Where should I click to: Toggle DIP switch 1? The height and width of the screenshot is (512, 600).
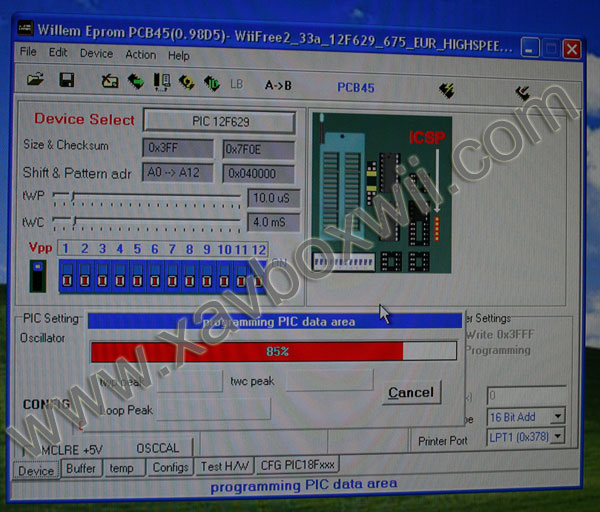(67, 277)
